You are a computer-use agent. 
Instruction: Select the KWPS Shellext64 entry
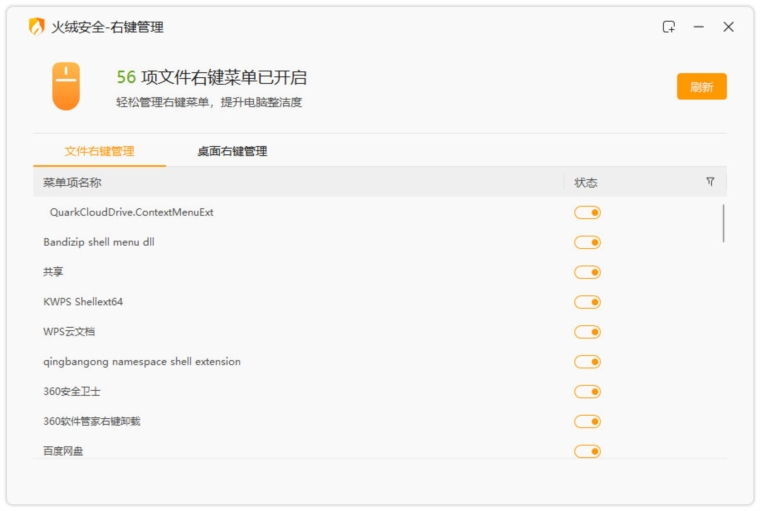83,302
